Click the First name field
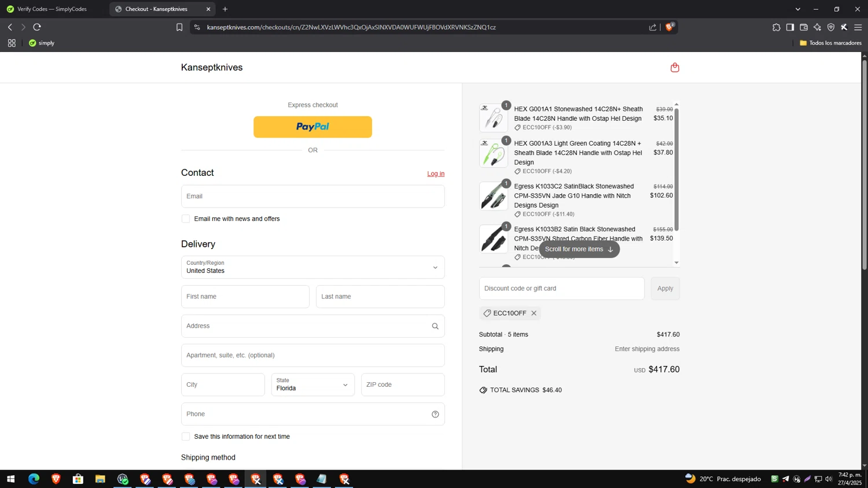Viewport: 868px width, 488px height. pyautogui.click(x=245, y=297)
